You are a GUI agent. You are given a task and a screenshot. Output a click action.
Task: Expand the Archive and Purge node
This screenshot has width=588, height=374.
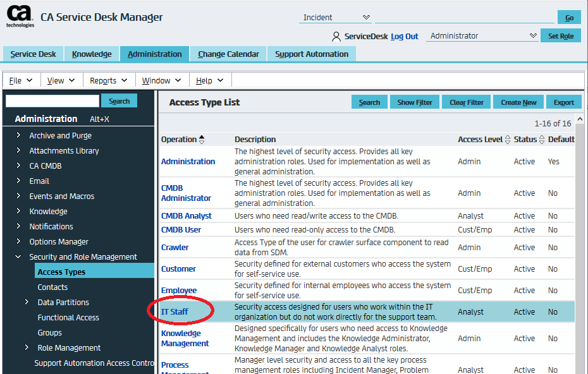click(x=18, y=136)
